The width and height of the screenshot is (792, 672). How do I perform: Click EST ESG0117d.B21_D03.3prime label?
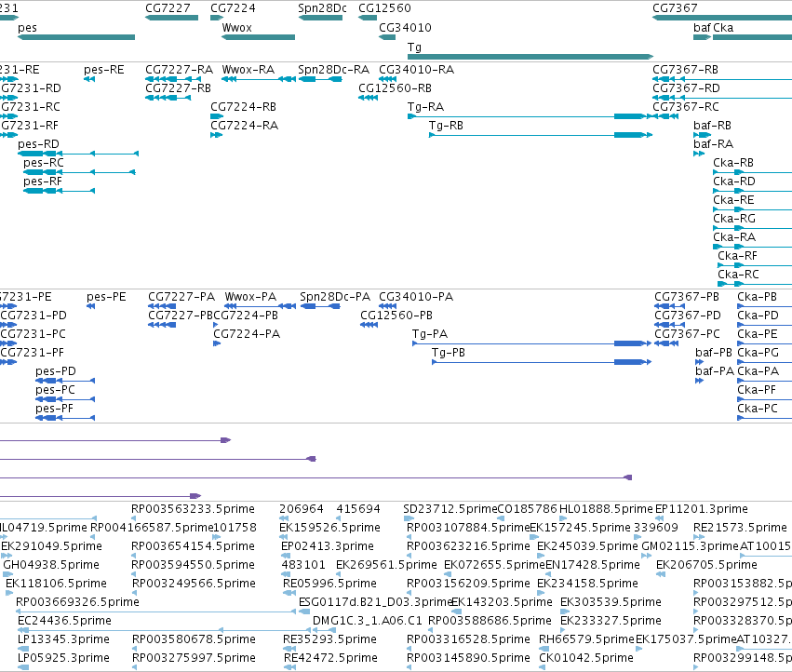point(375,602)
